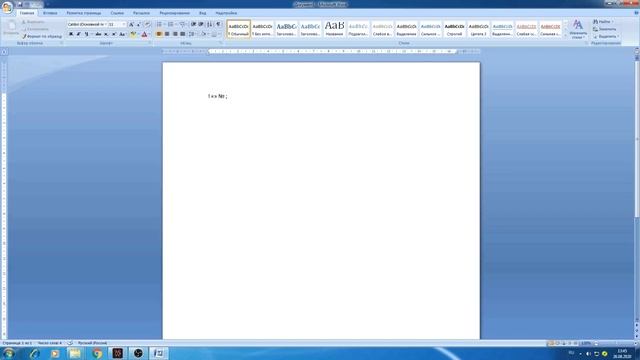Switch to the Ссылки tab
The height and width of the screenshot is (360, 640).
tap(117, 13)
